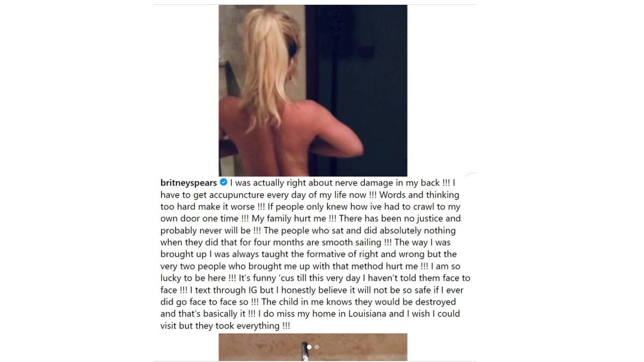Select the first white carousel dot
This screenshot has height=362, width=644.
309,347
